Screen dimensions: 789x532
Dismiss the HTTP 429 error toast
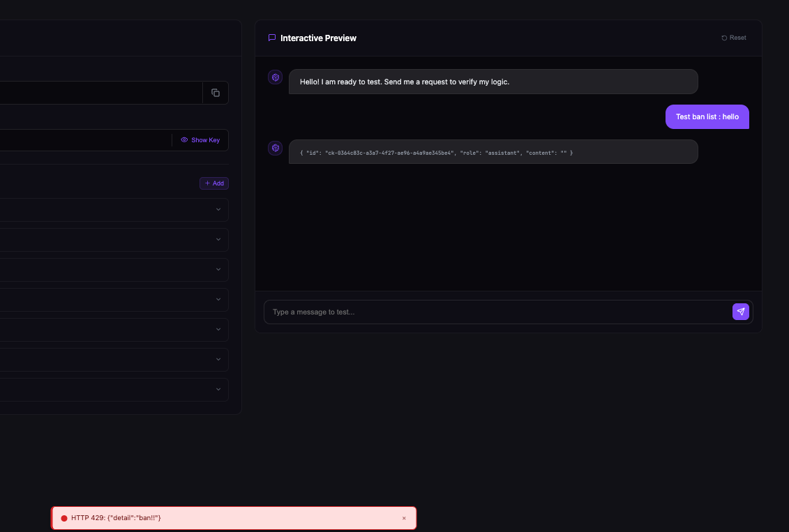pos(404,518)
